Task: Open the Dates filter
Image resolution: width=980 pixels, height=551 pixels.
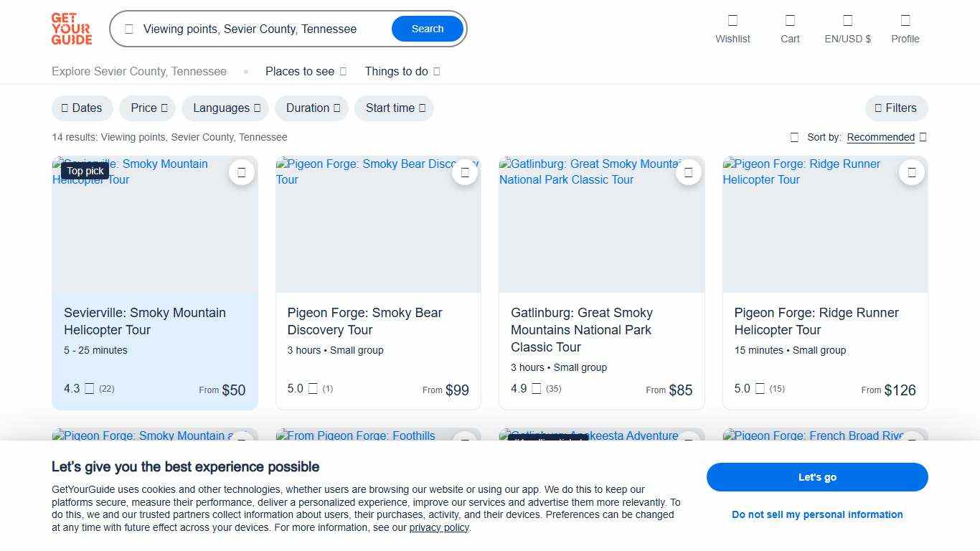Action: tap(82, 108)
